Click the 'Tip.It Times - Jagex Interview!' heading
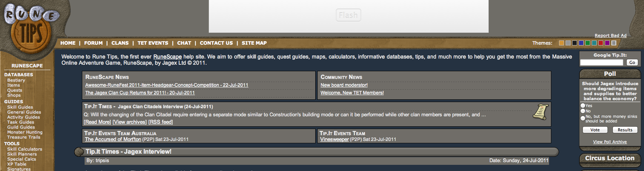This screenshot has width=644, height=171. [x=128, y=152]
